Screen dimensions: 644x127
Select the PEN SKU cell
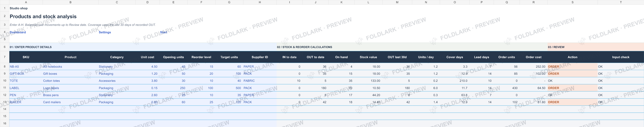pos(26,95)
